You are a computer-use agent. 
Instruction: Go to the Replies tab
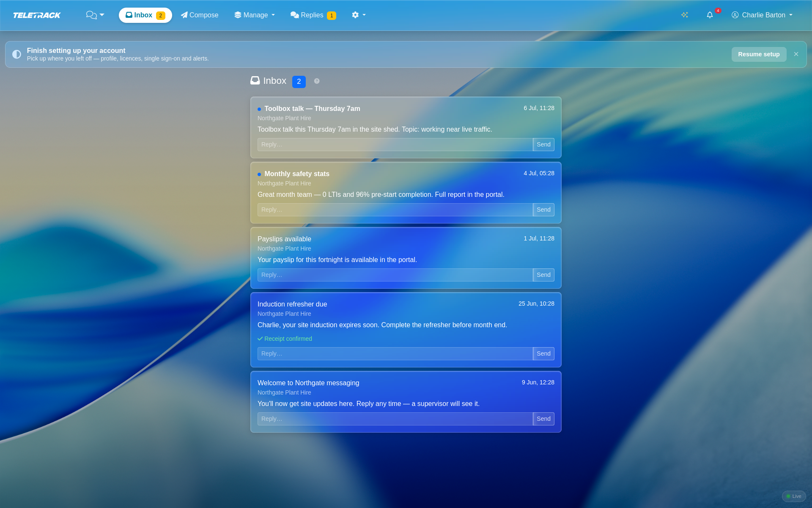pyautogui.click(x=313, y=15)
